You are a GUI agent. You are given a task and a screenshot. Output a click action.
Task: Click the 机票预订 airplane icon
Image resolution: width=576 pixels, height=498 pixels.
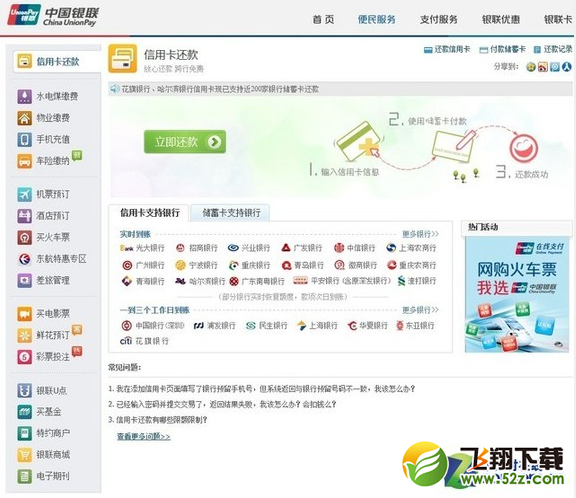point(25,194)
